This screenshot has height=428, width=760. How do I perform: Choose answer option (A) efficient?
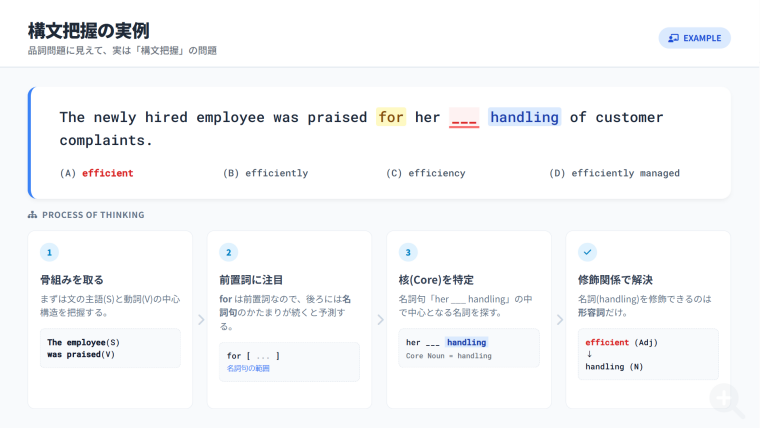pos(97,173)
